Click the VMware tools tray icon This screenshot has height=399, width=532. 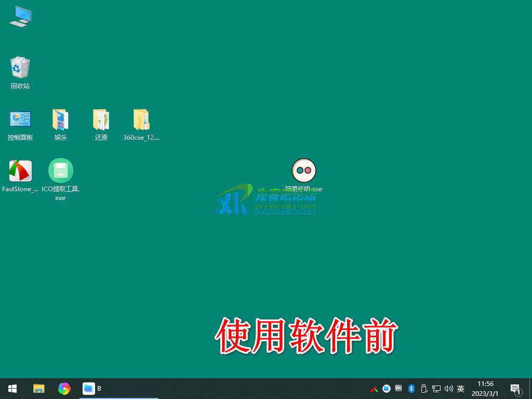pos(398,388)
